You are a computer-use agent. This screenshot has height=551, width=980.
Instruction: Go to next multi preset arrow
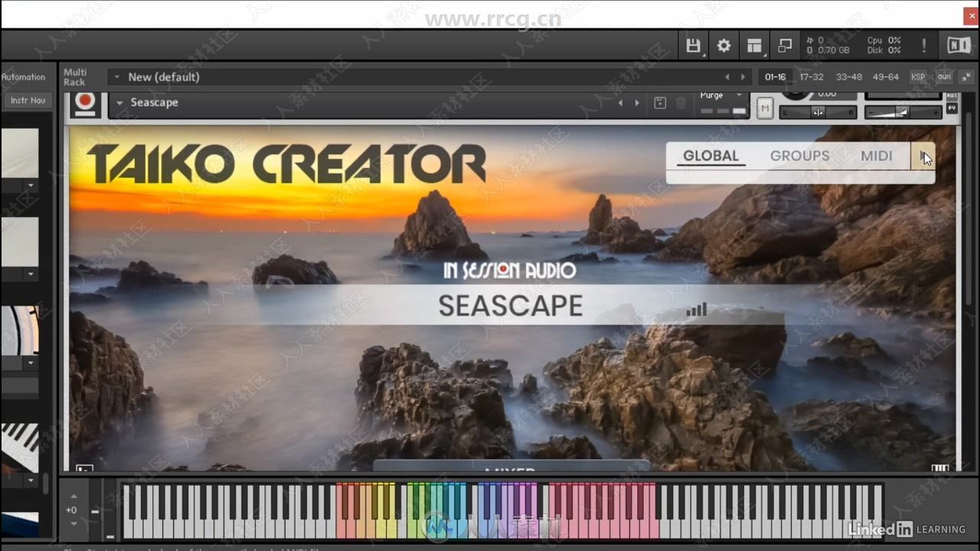tap(743, 77)
